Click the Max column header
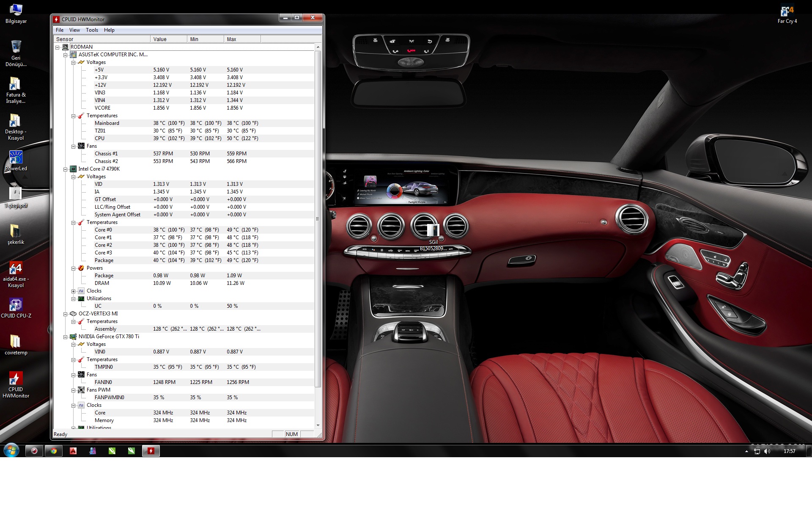 [242, 39]
